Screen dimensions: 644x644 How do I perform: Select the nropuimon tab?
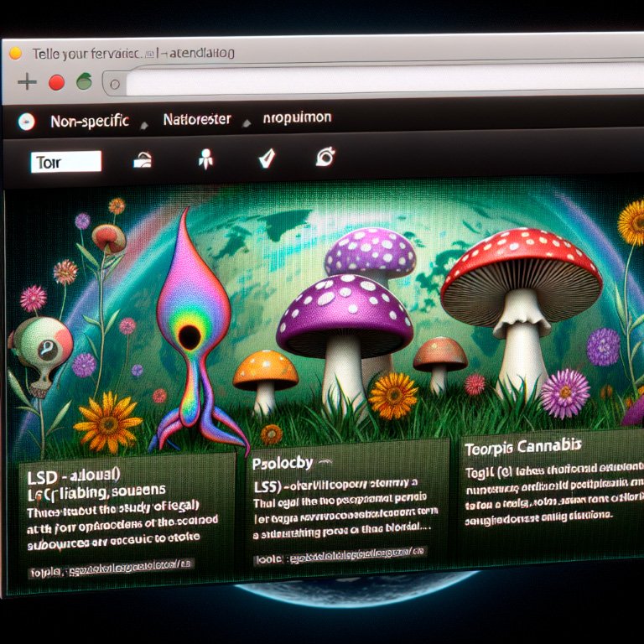click(297, 118)
